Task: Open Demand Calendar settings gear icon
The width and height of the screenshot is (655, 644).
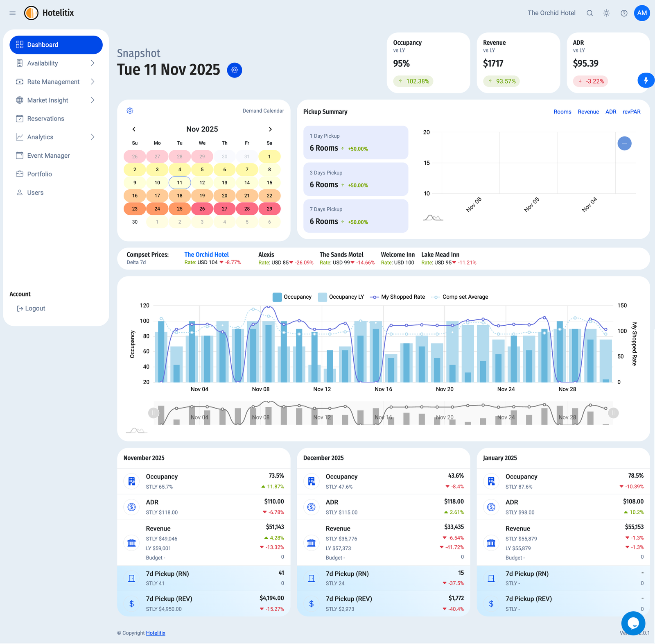Action: click(130, 111)
